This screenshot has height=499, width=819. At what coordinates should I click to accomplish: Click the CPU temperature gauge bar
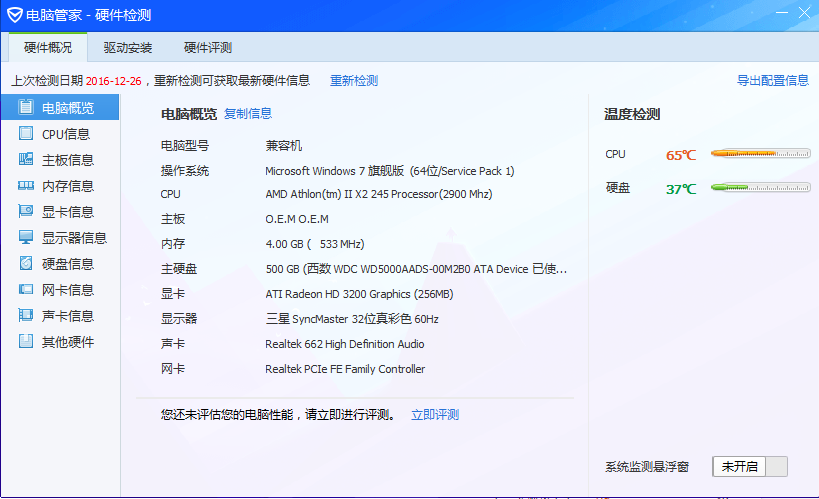(760, 154)
